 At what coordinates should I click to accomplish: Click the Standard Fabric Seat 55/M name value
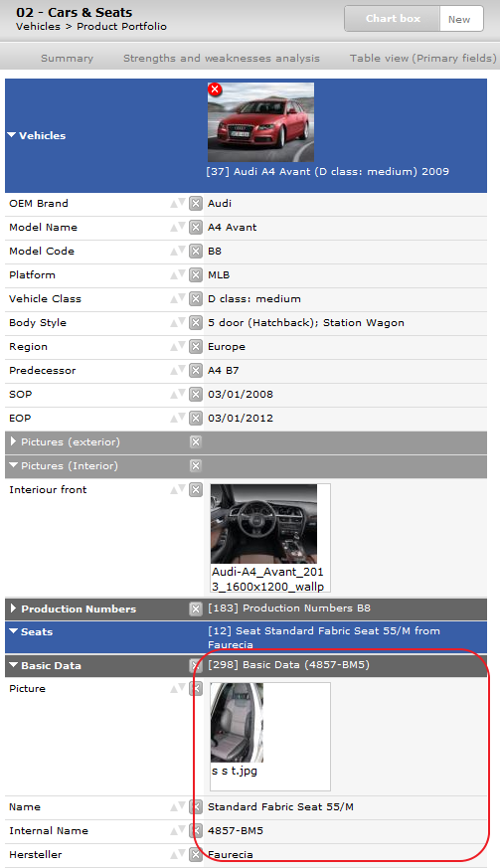(280, 807)
